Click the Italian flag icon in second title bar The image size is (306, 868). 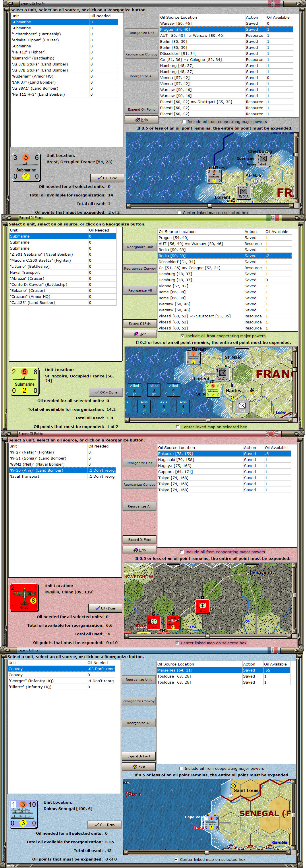273,218
